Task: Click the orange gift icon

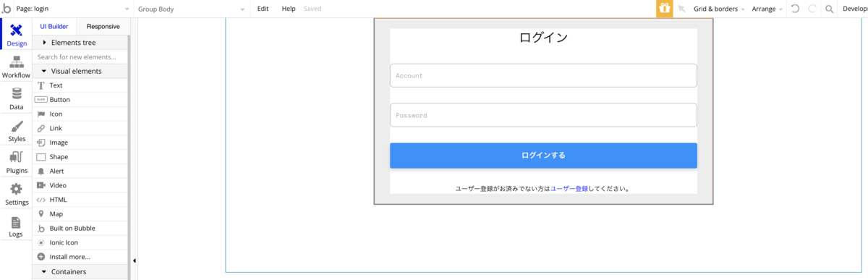Action: 664,9
